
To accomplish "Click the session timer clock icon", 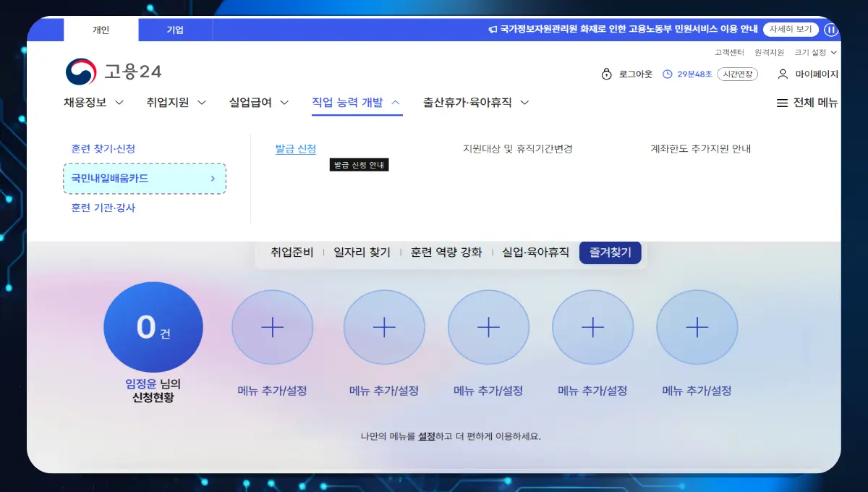I will click(x=668, y=74).
